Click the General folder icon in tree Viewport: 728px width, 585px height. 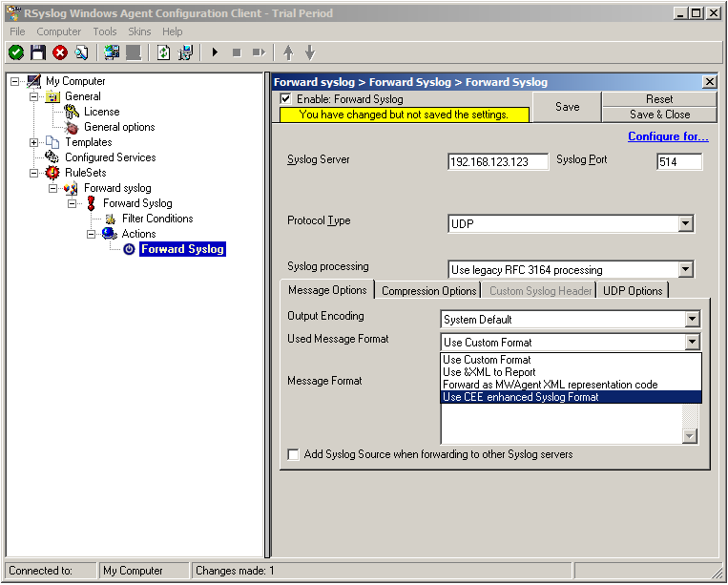point(52,96)
